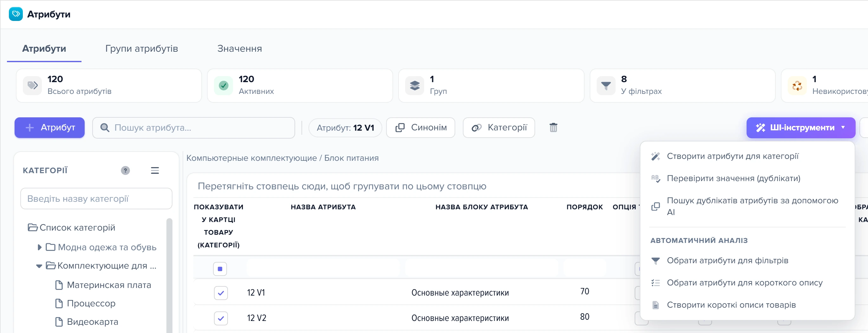Click the magic wand icon beside Створити атрибути
Image resolution: width=868 pixels, height=333 pixels.
(x=655, y=156)
